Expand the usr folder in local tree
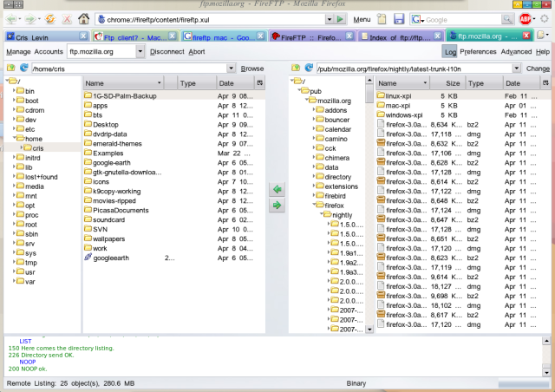Image resolution: width=555 pixels, height=392 pixels. [x=14, y=271]
